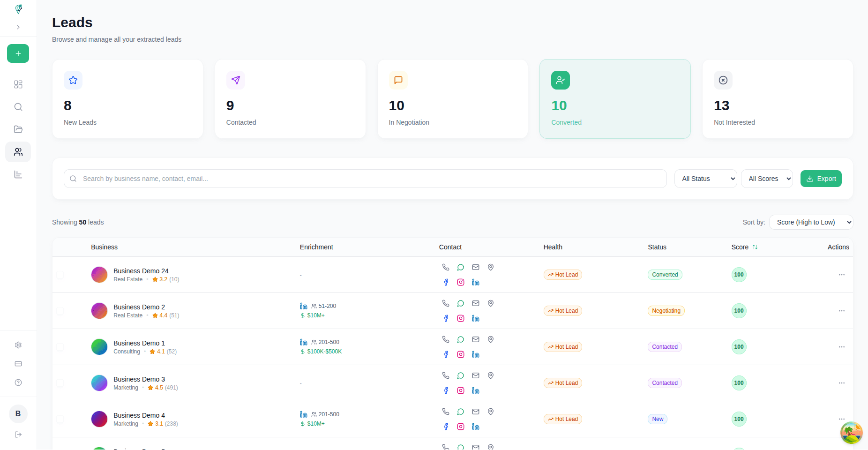Open LinkedIn link for Business Demo 2
The width and height of the screenshot is (868, 450).
476,318
